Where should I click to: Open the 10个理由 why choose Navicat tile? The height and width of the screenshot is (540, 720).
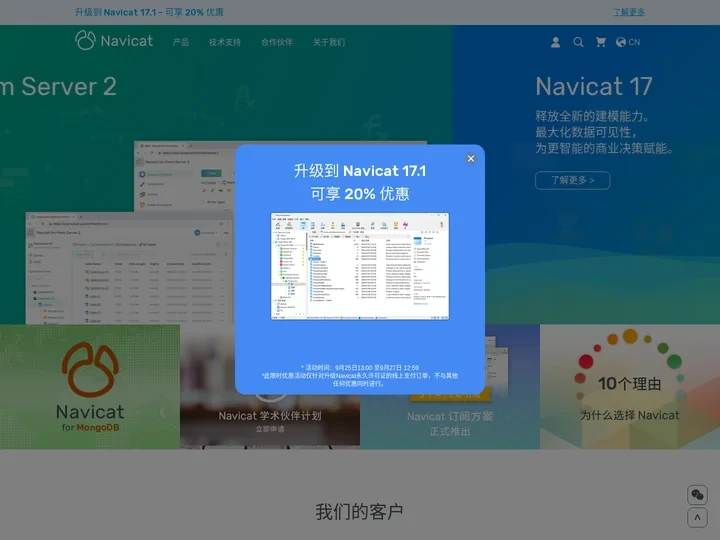click(x=630, y=387)
